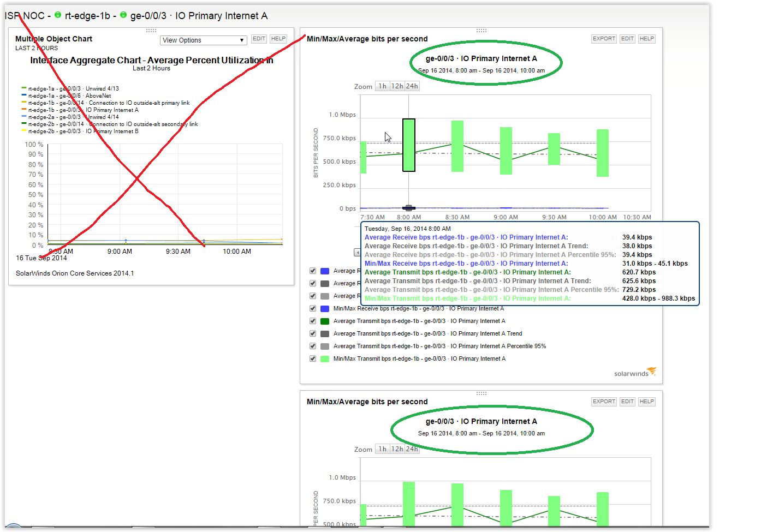The image size is (767, 532).
Task: Uncheck Min/Max Transmit bps series
Action: click(x=313, y=358)
